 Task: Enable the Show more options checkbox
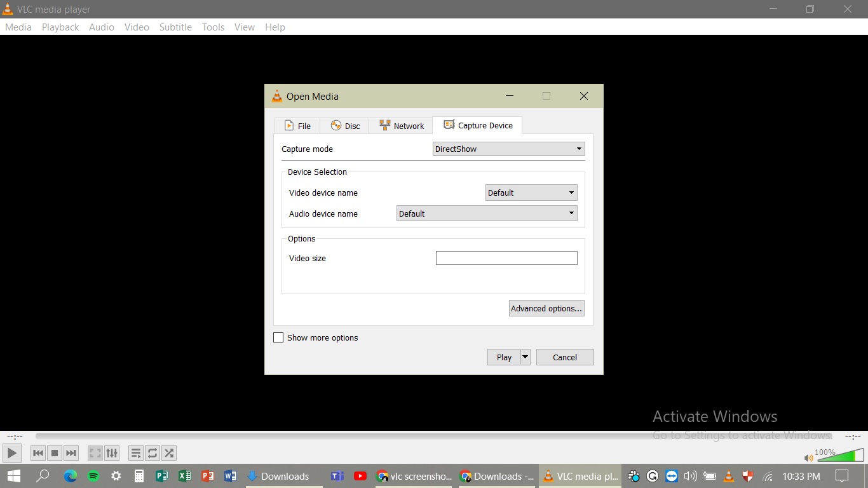coord(278,337)
